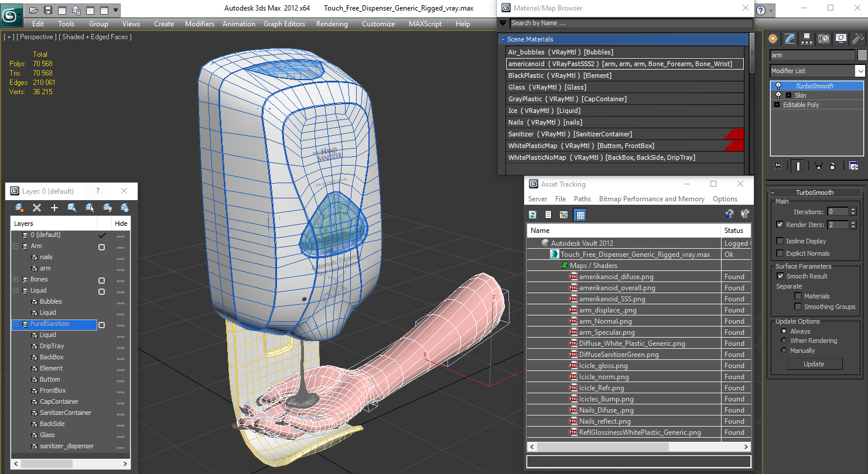Open the MAXScript menu
Screen dimensions: 868x474
(x=425, y=24)
